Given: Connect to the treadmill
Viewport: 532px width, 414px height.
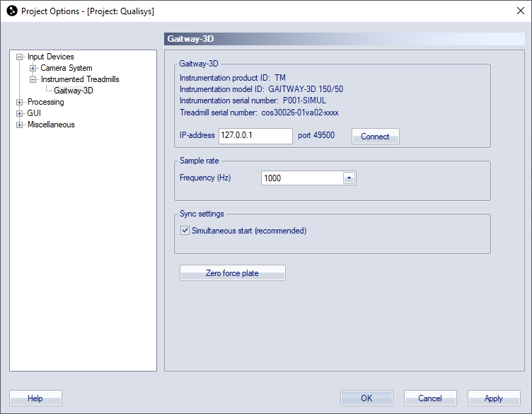Looking at the screenshot, I should click(x=375, y=137).
